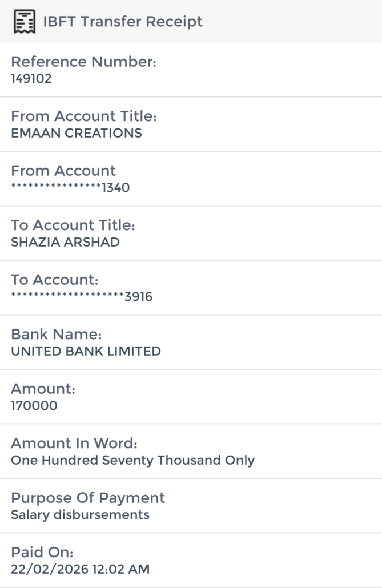The image size is (382, 588).
Task: Click the From Account Title label
Action: click(x=83, y=116)
